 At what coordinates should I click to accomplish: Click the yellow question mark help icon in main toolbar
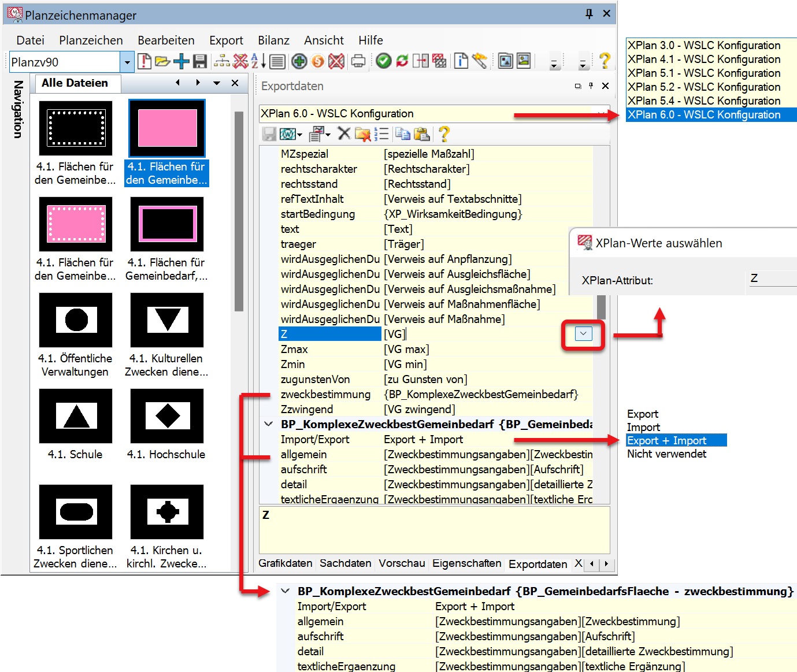coord(605,61)
